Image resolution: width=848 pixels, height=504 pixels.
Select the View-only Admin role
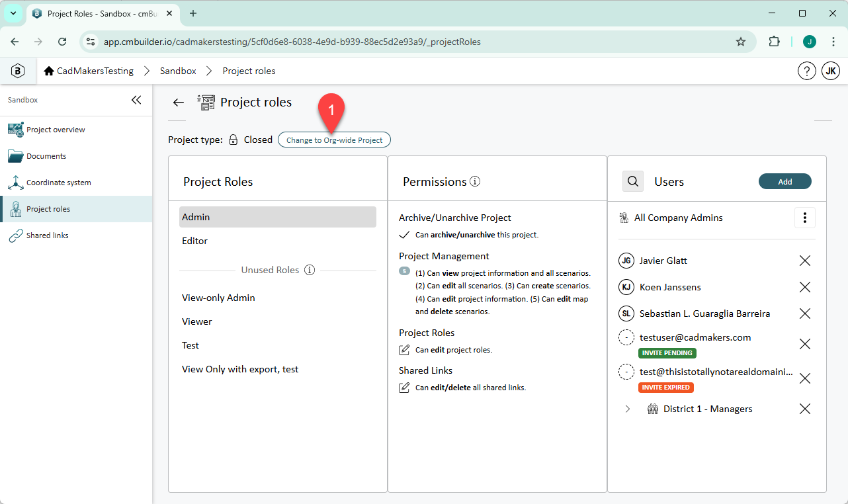[x=278, y=298]
